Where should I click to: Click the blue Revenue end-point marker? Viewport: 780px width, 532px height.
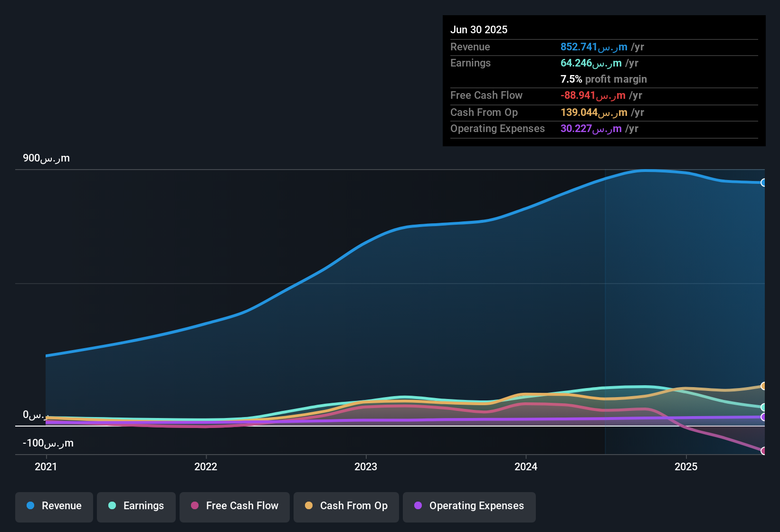(x=764, y=182)
